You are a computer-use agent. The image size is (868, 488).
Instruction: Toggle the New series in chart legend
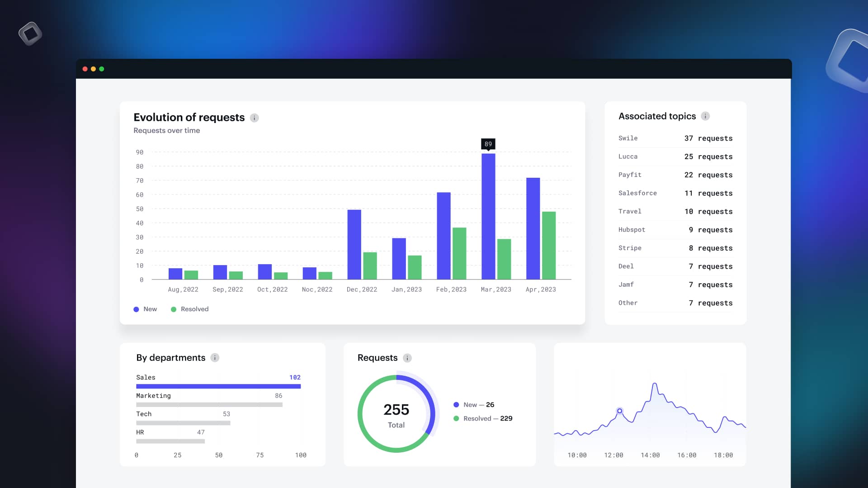point(145,309)
